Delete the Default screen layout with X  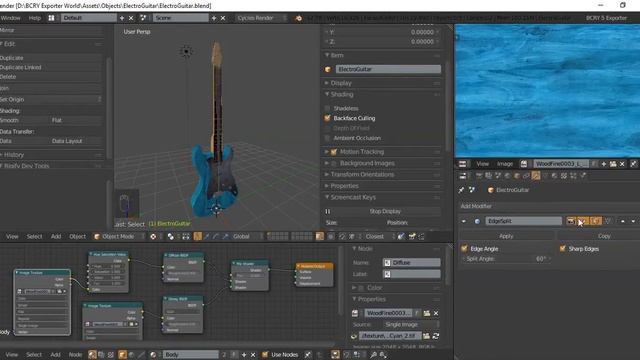point(131,18)
